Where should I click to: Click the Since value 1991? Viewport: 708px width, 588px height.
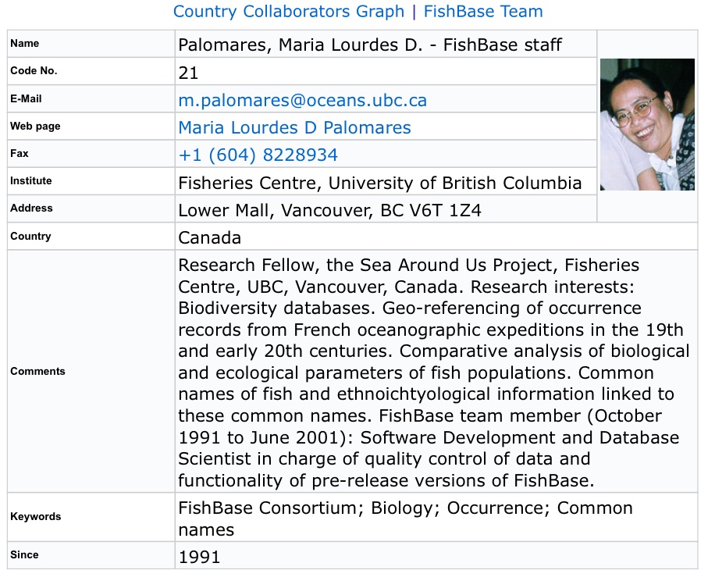[x=199, y=557]
